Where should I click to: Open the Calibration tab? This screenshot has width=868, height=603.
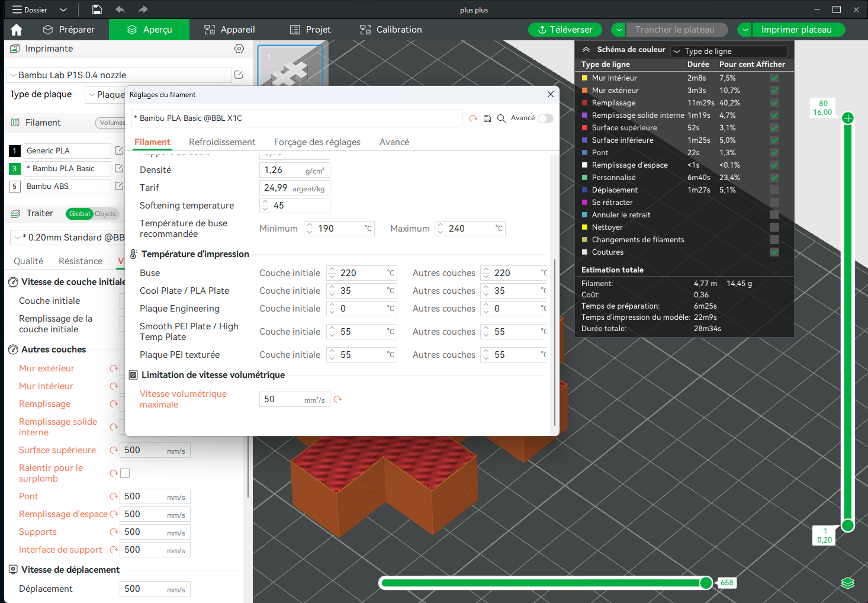click(x=391, y=30)
